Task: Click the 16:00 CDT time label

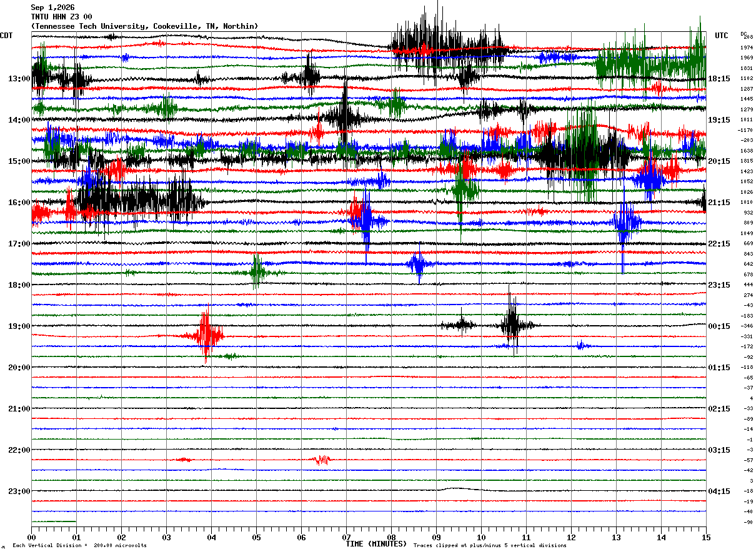Action: pyautogui.click(x=19, y=203)
